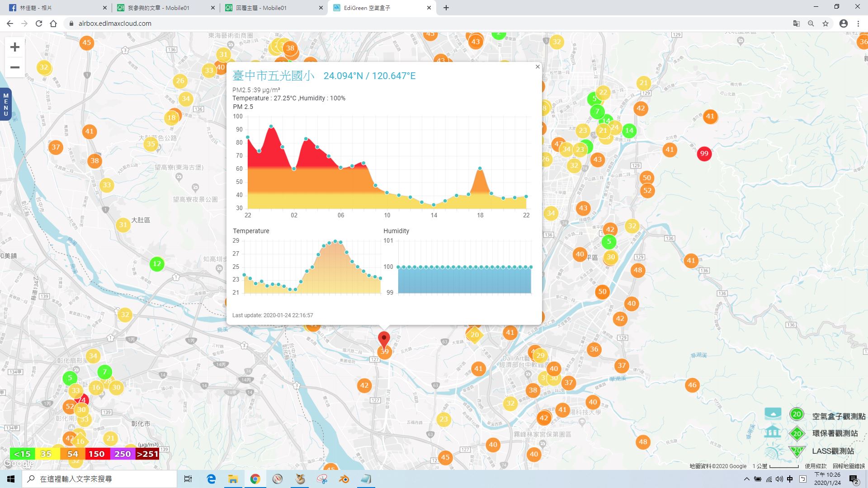Open the Chrome profile avatar
The height and width of the screenshot is (488, 868).
coord(843,23)
